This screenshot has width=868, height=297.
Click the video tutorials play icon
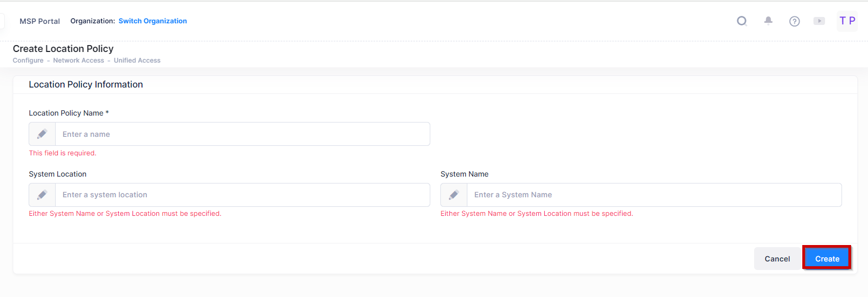(x=819, y=21)
